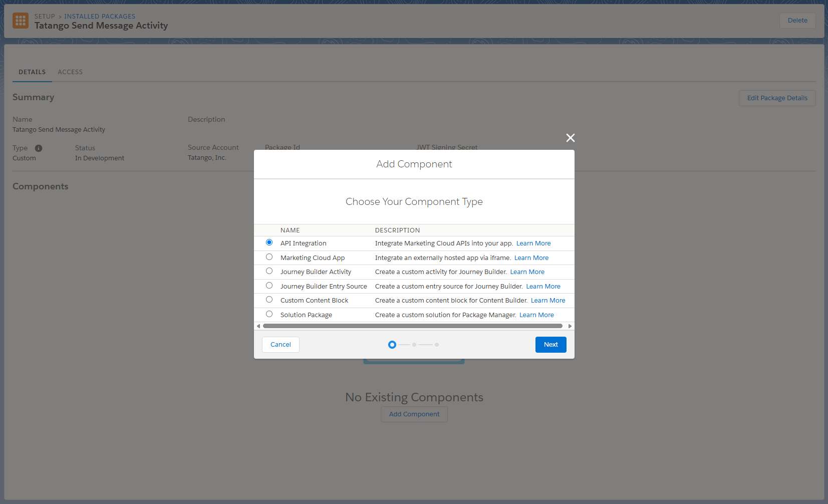This screenshot has height=504, width=828.
Task: Click the Tatango, Inc. source account value
Action: 207,158
